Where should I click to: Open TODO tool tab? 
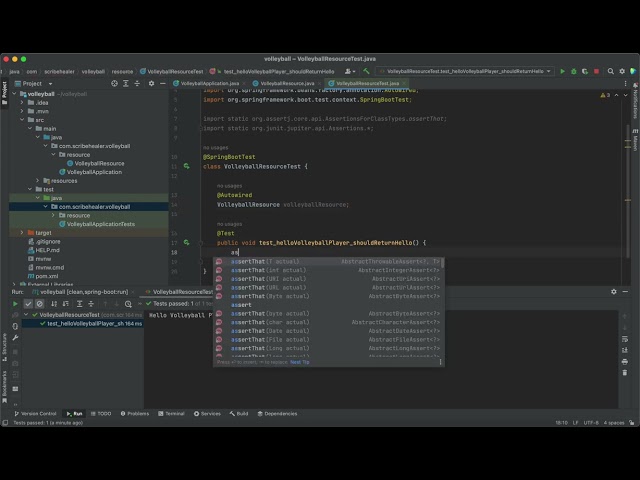(101, 413)
